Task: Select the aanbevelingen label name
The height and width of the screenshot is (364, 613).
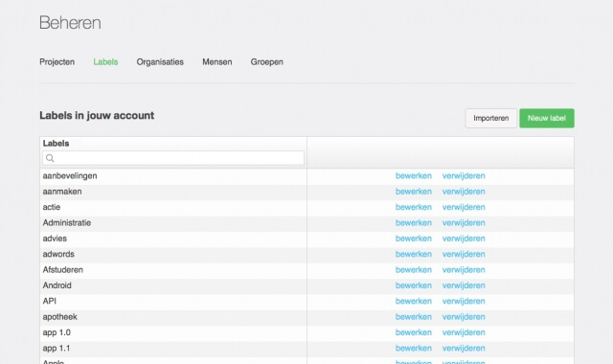Action: click(x=70, y=176)
